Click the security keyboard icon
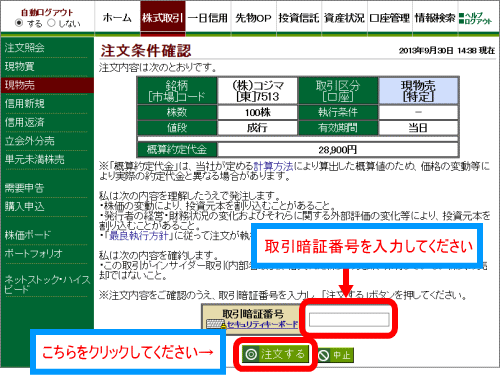The image size is (500, 375). [x=216, y=324]
